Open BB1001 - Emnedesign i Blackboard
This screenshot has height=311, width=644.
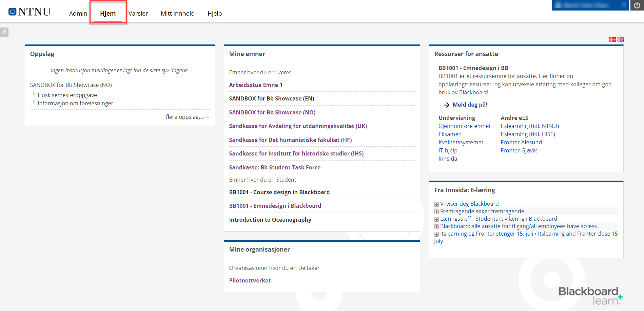(x=275, y=206)
